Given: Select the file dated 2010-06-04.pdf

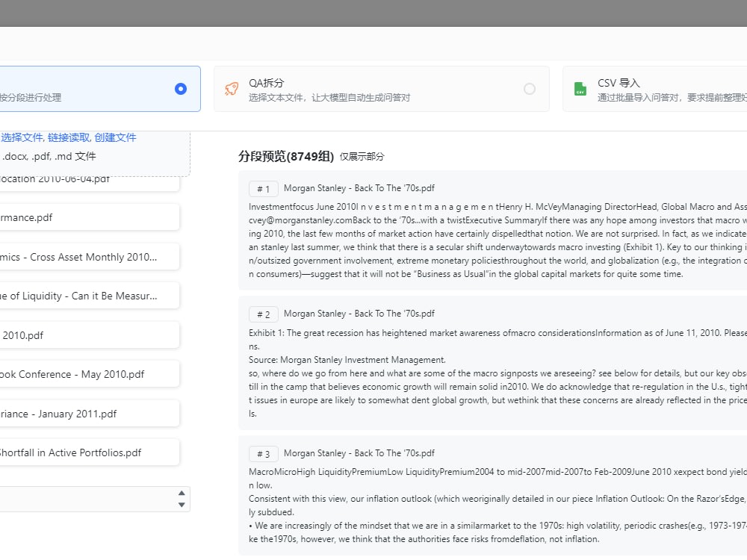Looking at the screenshot, I should (90, 184).
